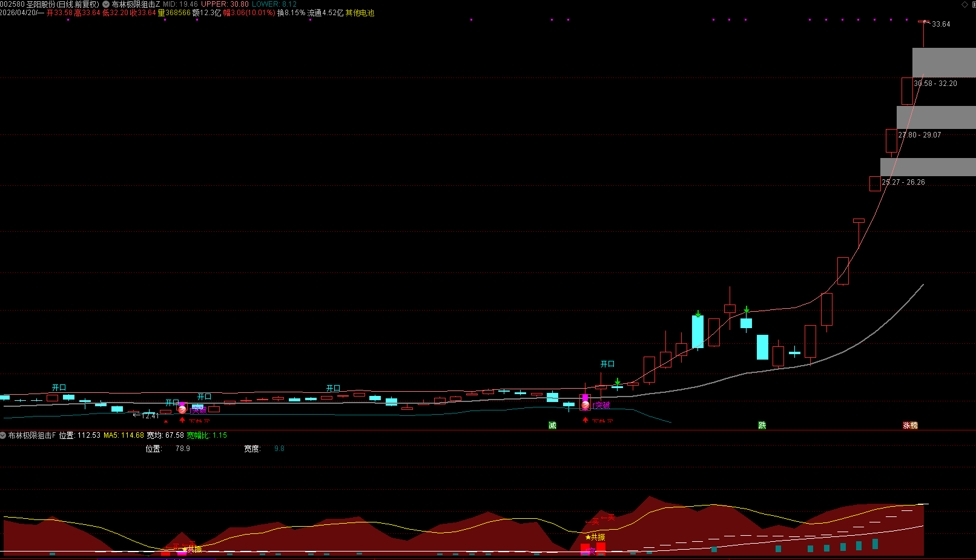Click the gap label 27.80 - 29.07
The width and height of the screenshot is (976, 560).
[x=920, y=135]
